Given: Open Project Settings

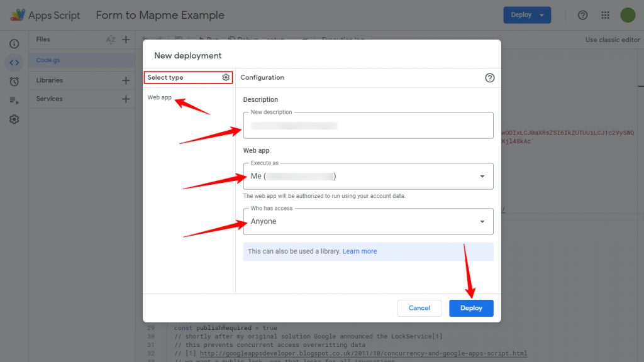Looking at the screenshot, I should [x=14, y=119].
